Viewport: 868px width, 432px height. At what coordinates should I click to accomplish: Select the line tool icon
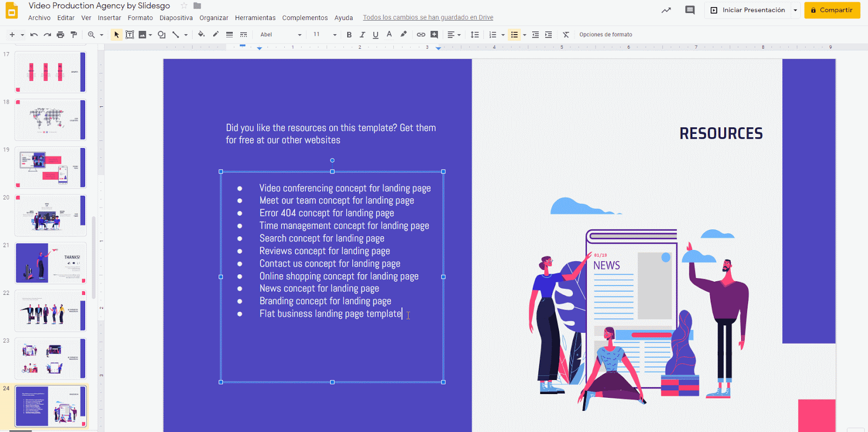(175, 35)
